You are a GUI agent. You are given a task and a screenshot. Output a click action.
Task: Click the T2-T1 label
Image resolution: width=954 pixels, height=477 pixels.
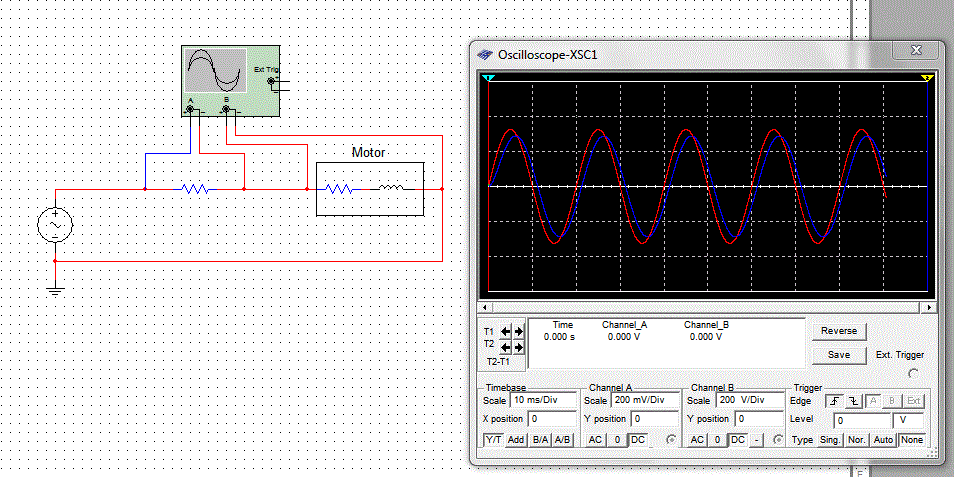498,361
